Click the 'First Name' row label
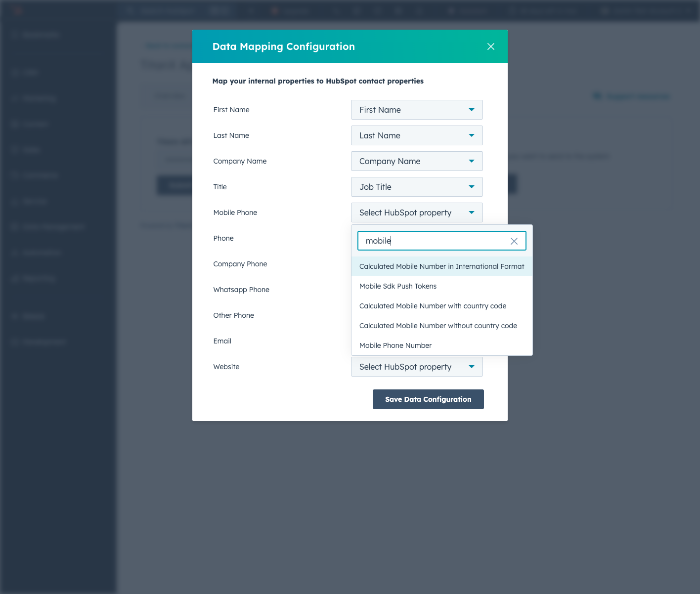This screenshot has width=700, height=594. point(231,110)
